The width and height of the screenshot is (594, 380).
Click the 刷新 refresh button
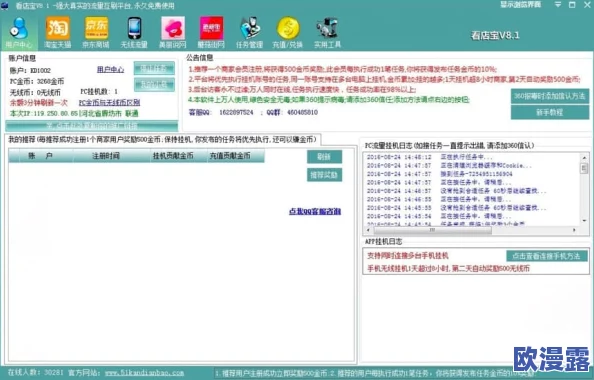(324, 157)
